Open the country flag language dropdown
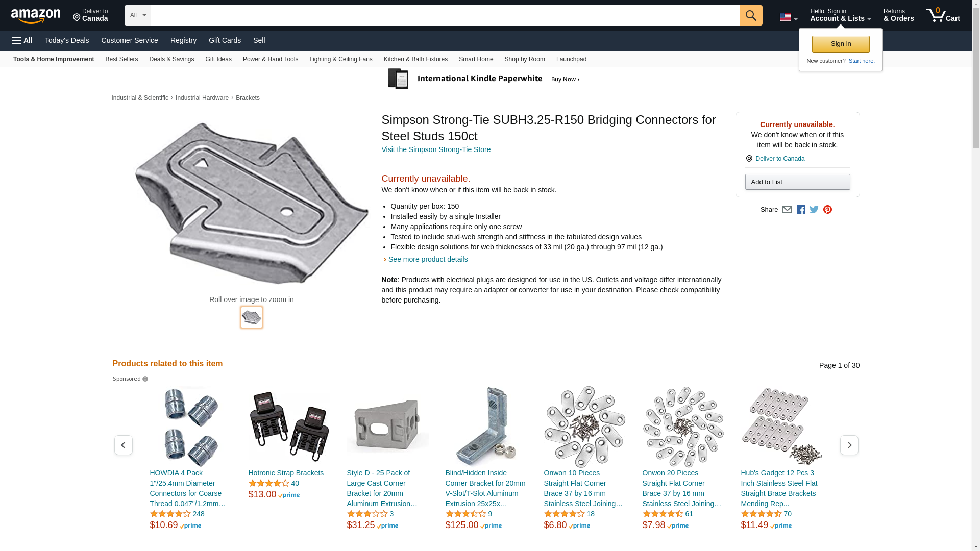This screenshot has width=980, height=551. coord(788,17)
